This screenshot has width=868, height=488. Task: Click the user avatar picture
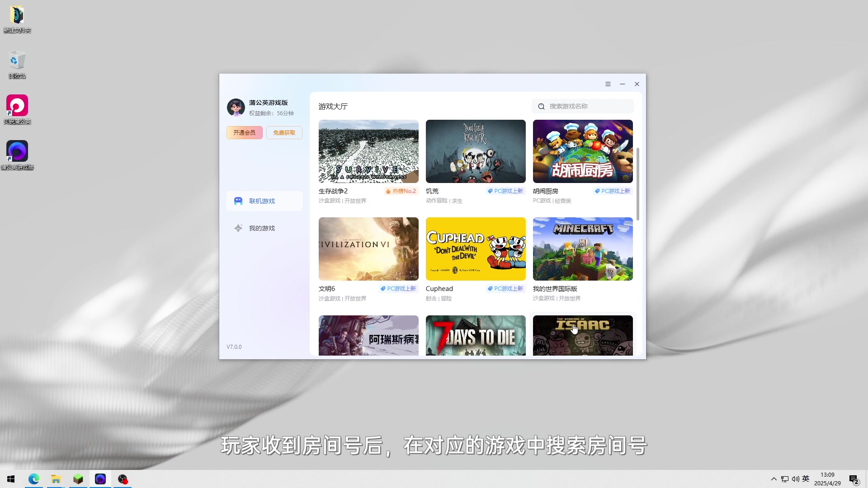pyautogui.click(x=236, y=108)
